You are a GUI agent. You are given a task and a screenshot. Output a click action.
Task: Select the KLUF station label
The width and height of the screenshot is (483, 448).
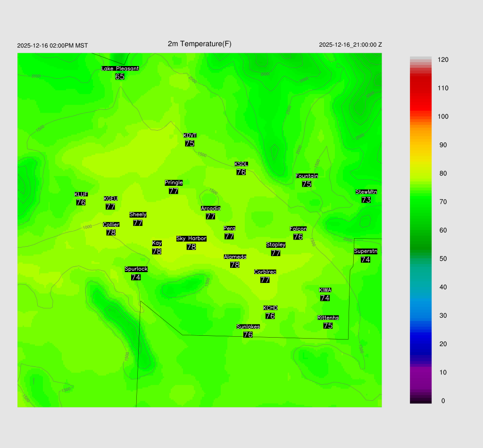(x=81, y=194)
